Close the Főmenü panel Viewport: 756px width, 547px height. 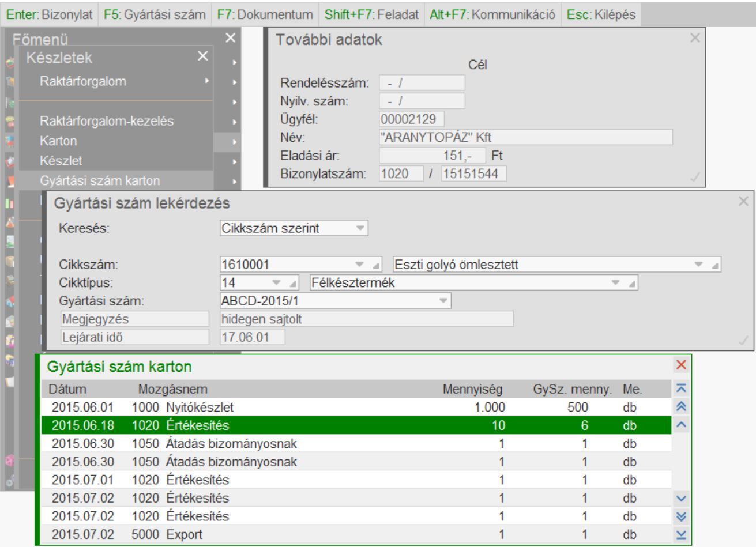click(x=230, y=38)
